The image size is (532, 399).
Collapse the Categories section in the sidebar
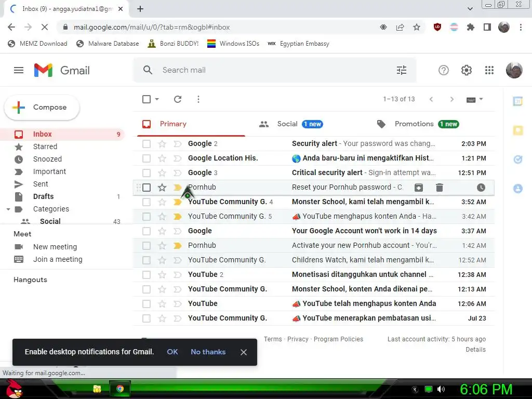tap(8, 209)
